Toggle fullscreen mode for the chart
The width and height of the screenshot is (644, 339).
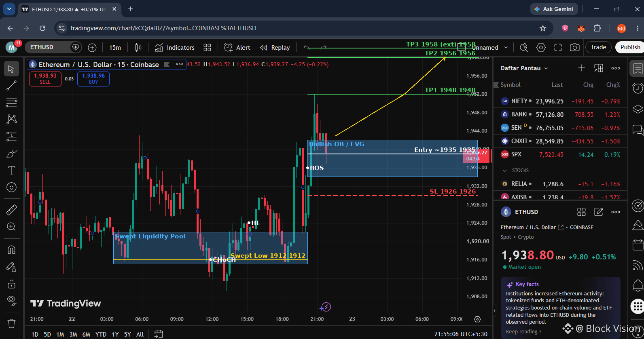[558, 48]
